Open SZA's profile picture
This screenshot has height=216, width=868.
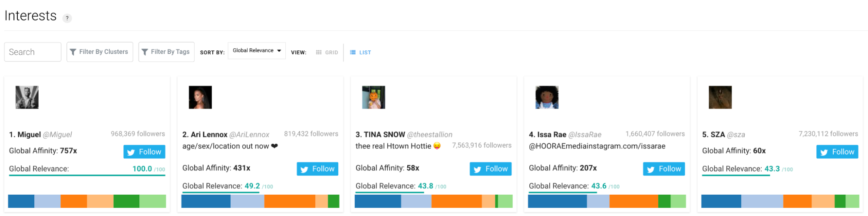pyautogui.click(x=720, y=97)
